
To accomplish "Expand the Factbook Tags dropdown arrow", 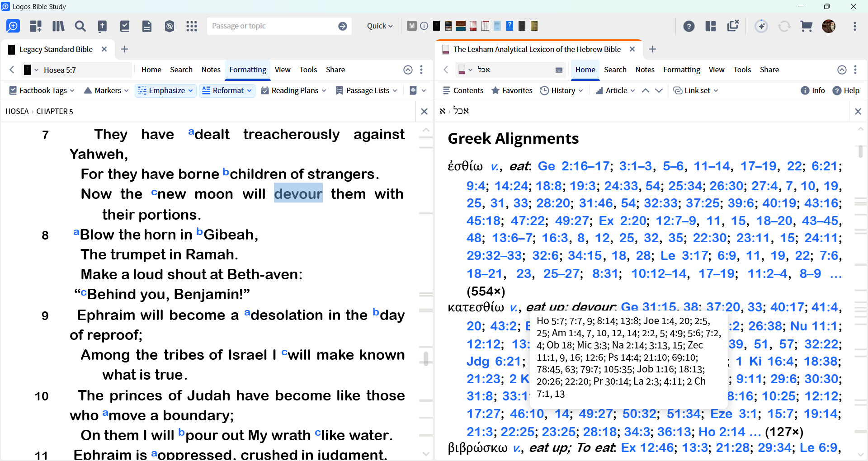I will (72, 90).
